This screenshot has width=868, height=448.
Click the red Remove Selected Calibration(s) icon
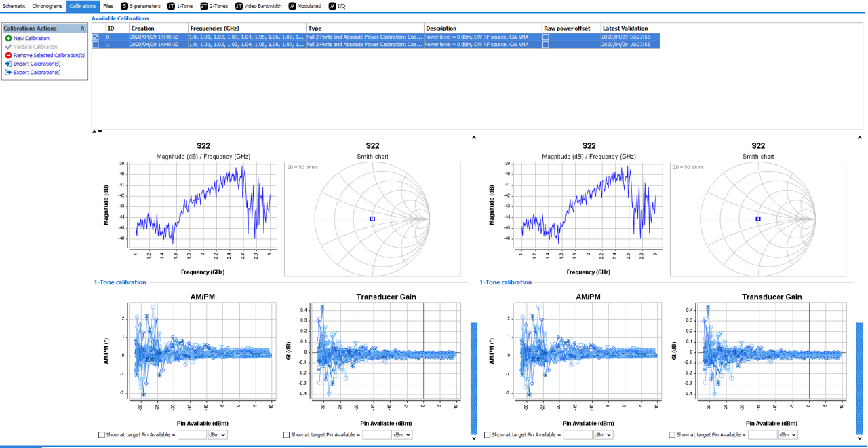8,56
